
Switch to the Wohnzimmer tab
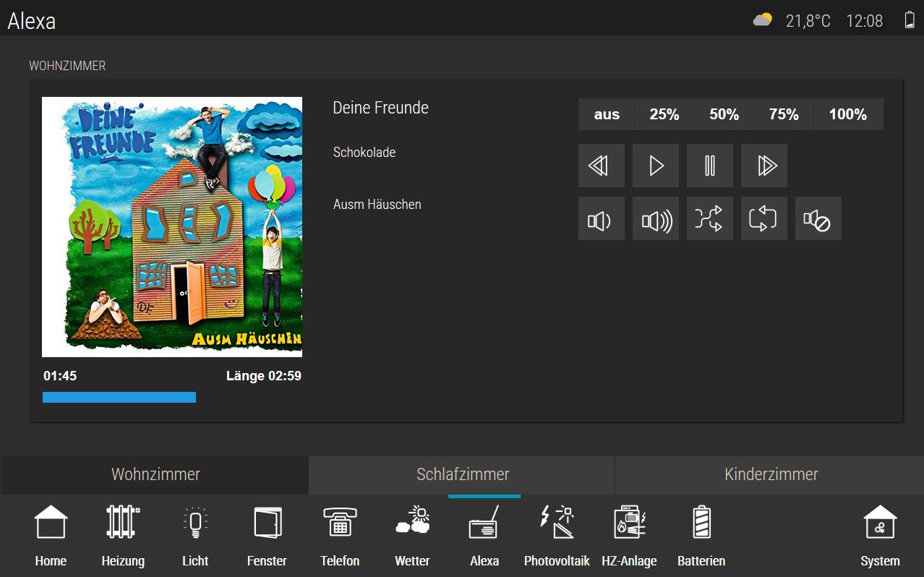coord(155,474)
